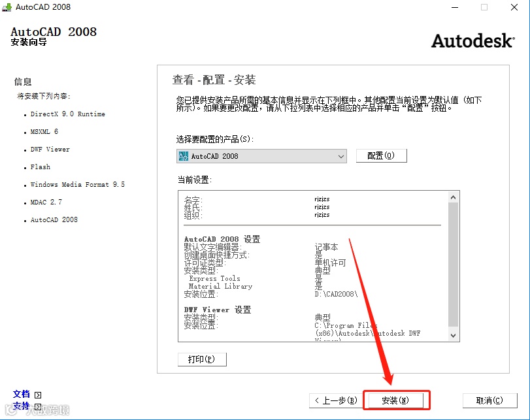This screenshot has width=530, height=420.
Task: Click the AutoCAD 2008 installer title bar icon
Action: click(x=7, y=7)
